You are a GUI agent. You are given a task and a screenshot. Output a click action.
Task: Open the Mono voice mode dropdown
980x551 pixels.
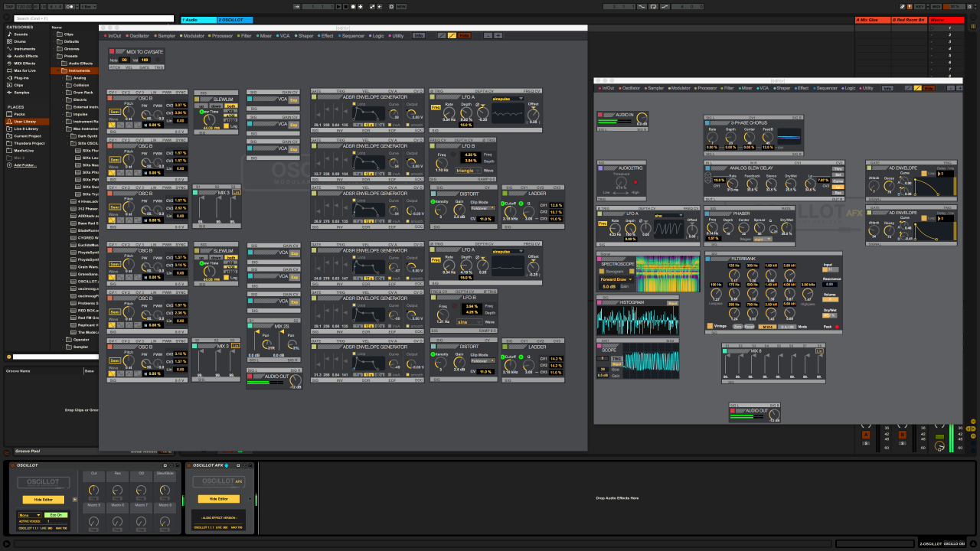coord(29,515)
